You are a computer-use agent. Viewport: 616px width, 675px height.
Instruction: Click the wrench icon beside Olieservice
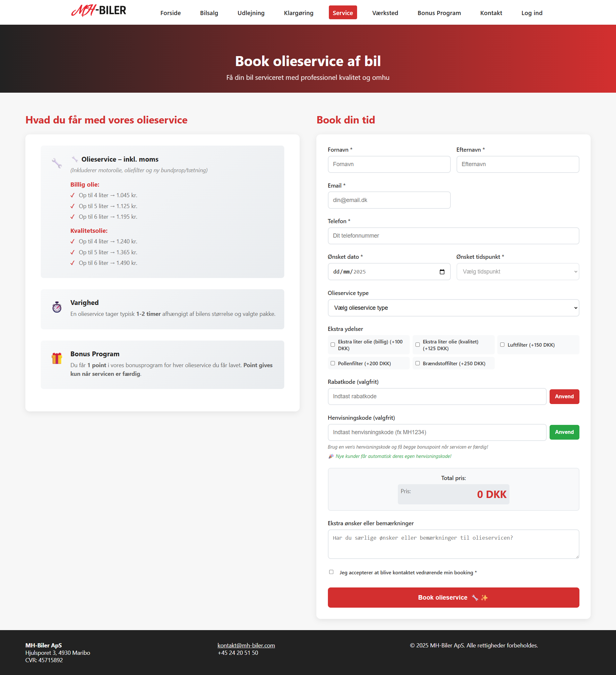(56, 163)
